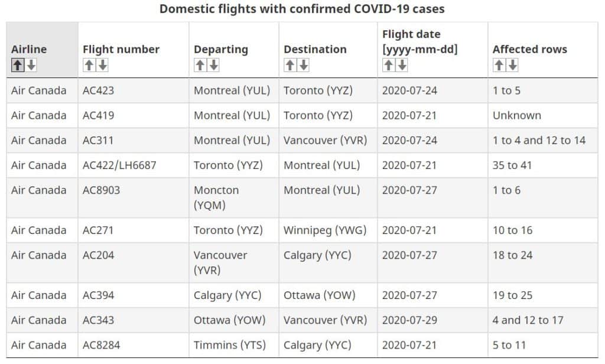Select the AC423 flight number cell
The height and width of the screenshot is (364, 605).
[x=98, y=90]
